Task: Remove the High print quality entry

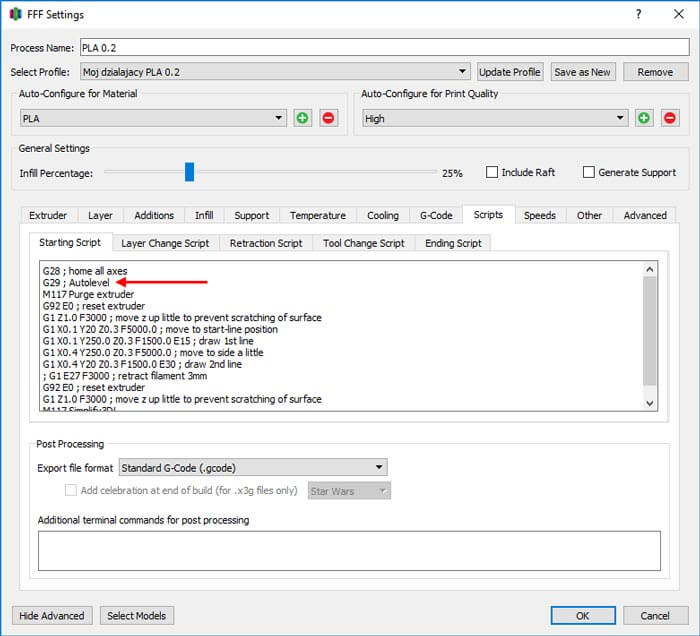Action: coord(670,118)
